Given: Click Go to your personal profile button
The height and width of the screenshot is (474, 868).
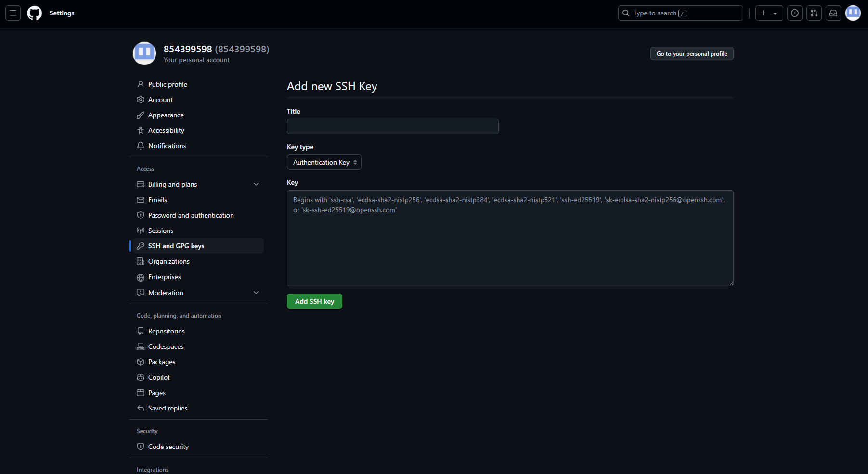Looking at the screenshot, I should pos(691,53).
